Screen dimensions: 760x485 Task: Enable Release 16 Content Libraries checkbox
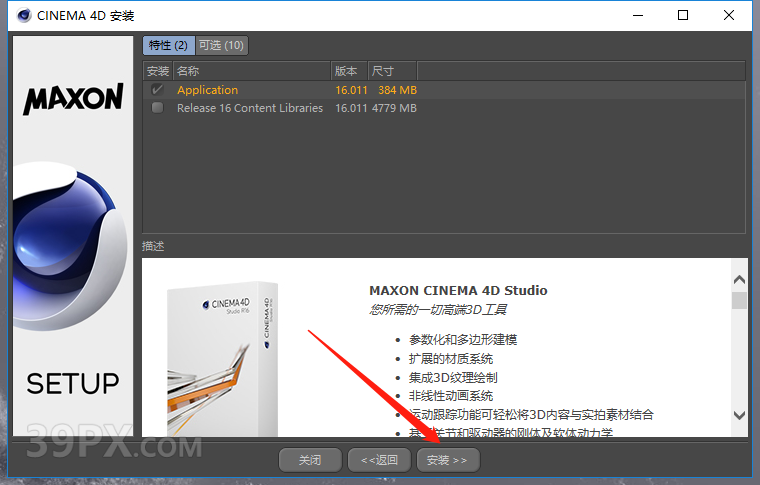tap(158, 108)
